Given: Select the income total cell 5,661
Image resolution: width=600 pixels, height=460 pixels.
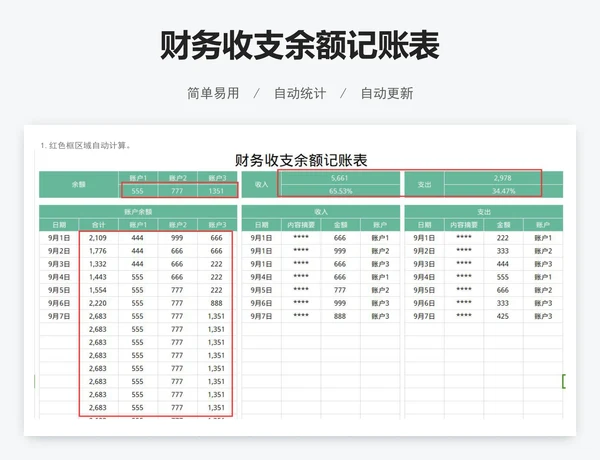Looking at the screenshot, I should (x=340, y=178).
